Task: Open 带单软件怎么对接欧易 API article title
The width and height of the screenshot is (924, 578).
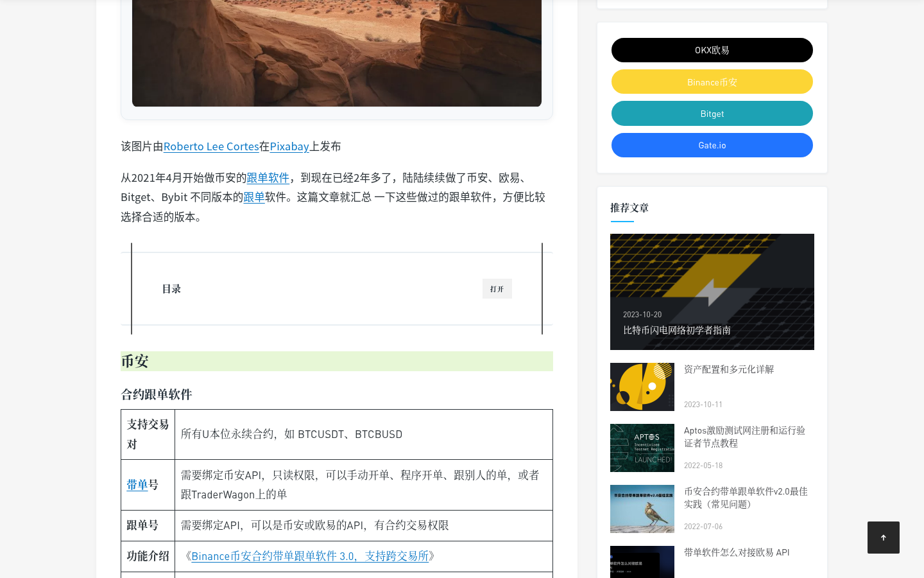Action: [x=737, y=552]
